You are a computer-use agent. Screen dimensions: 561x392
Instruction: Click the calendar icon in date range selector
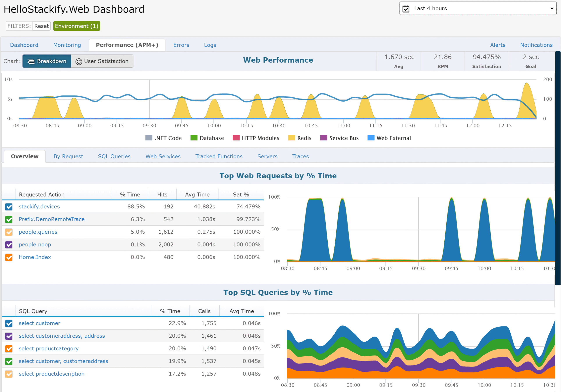(406, 9)
